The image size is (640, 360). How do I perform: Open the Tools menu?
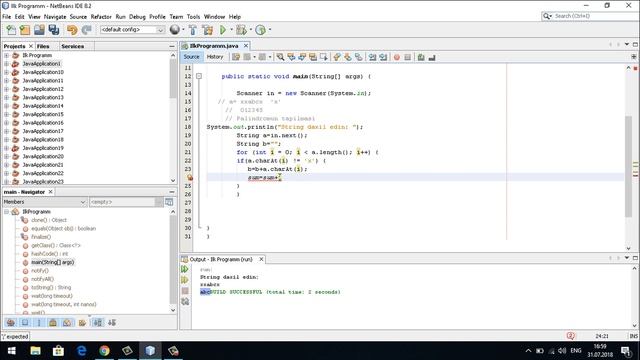tap(193, 17)
